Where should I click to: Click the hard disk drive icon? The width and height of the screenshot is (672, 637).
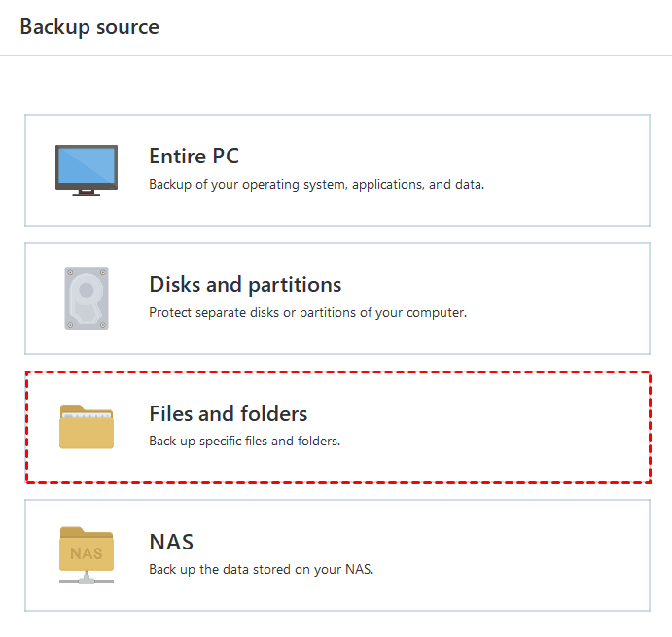pos(87,298)
